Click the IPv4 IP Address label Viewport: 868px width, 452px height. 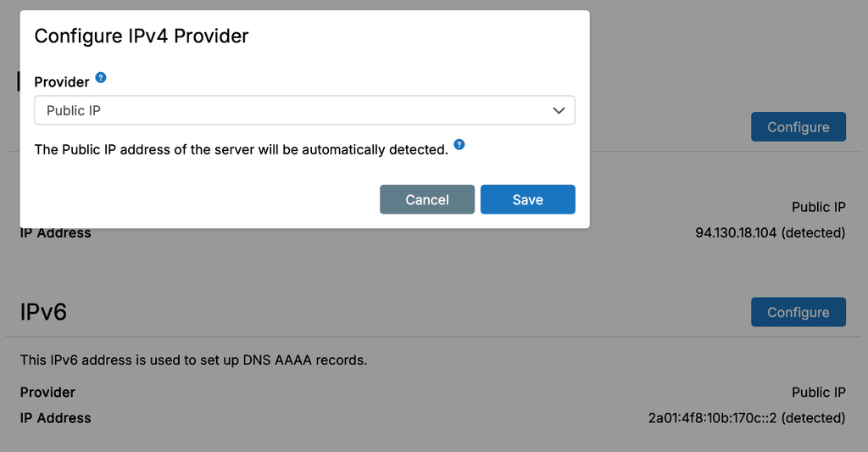coord(55,233)
